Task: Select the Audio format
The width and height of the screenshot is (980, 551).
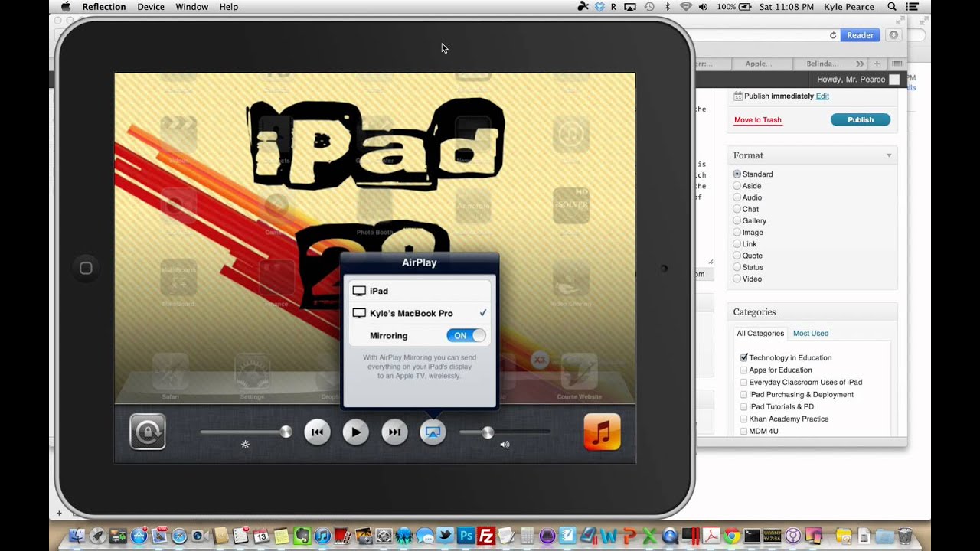Action: tap(737, 197)
